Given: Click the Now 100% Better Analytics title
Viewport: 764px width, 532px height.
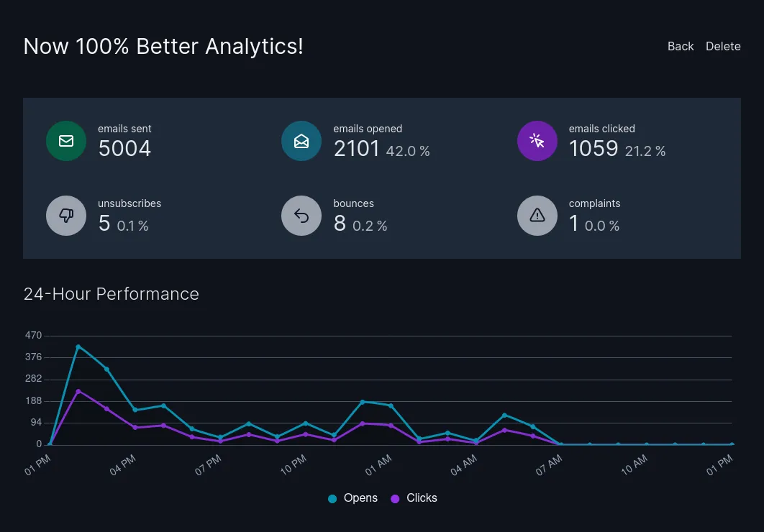Looking at the screenshot, I should pos(163,46).
